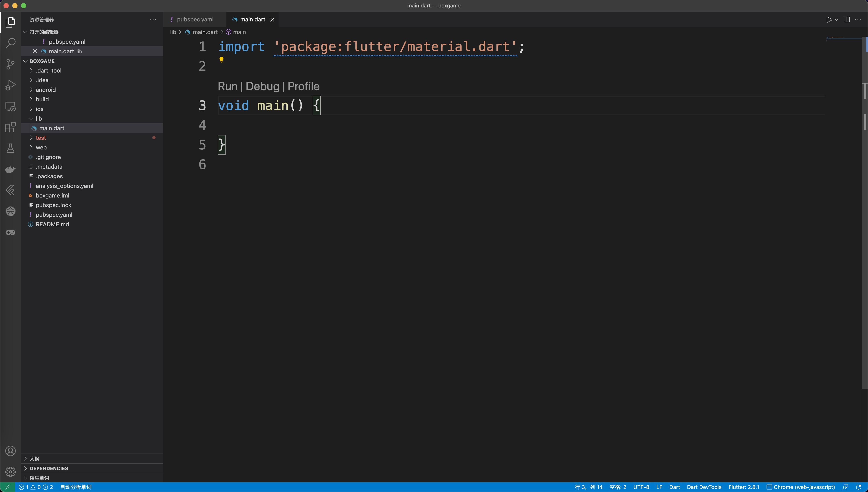Click the lightbulb quick fix icon
Image resolution: width=868 pixels, height=492 pixels.
coord(221,60)
